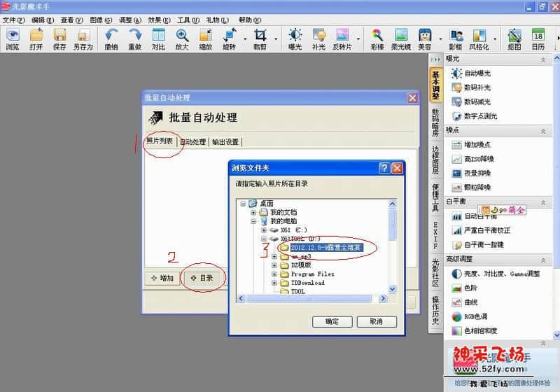Click 数码减光 in the exposure panel

tap(470, 101)
